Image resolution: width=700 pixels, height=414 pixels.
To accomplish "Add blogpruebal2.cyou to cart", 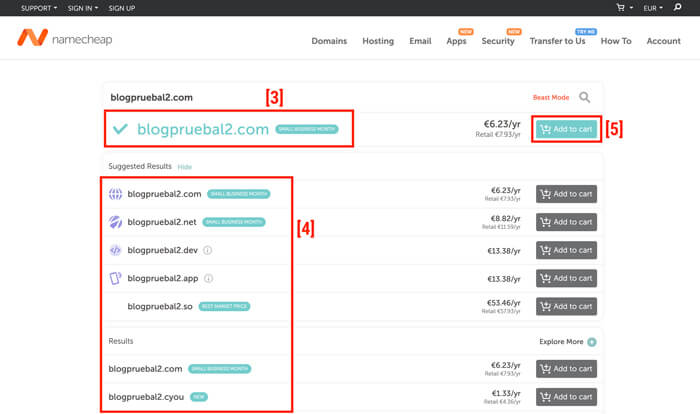I will click(567, 397).
